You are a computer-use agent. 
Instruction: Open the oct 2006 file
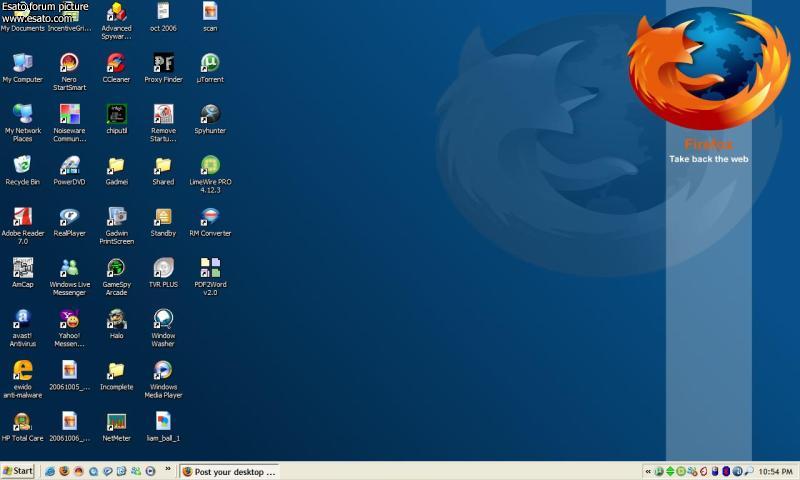pos(163,16)
